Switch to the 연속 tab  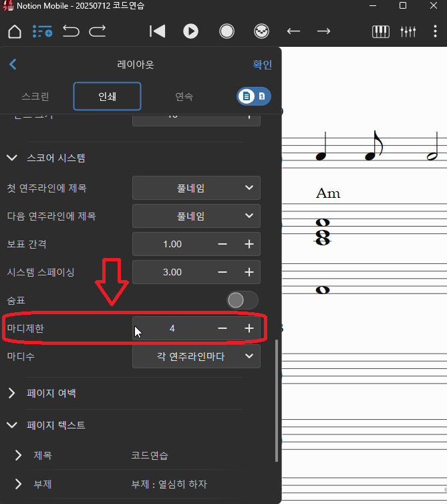pyautogui.click(x=184, y=96)
